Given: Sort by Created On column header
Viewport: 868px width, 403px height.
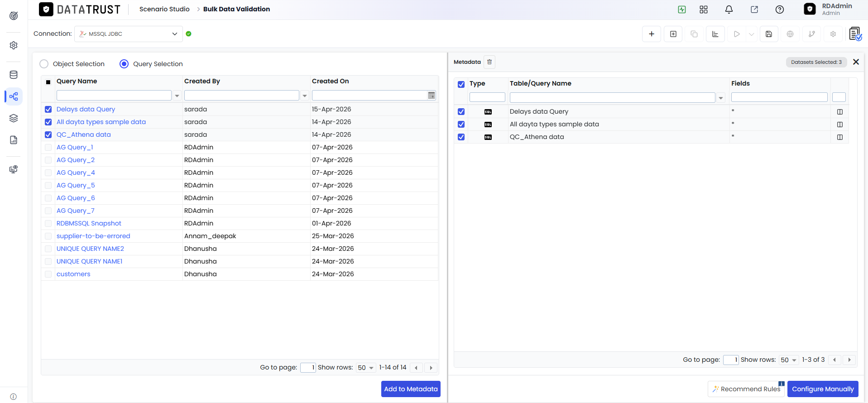Looking at the screenshot, I should [330, 81].
